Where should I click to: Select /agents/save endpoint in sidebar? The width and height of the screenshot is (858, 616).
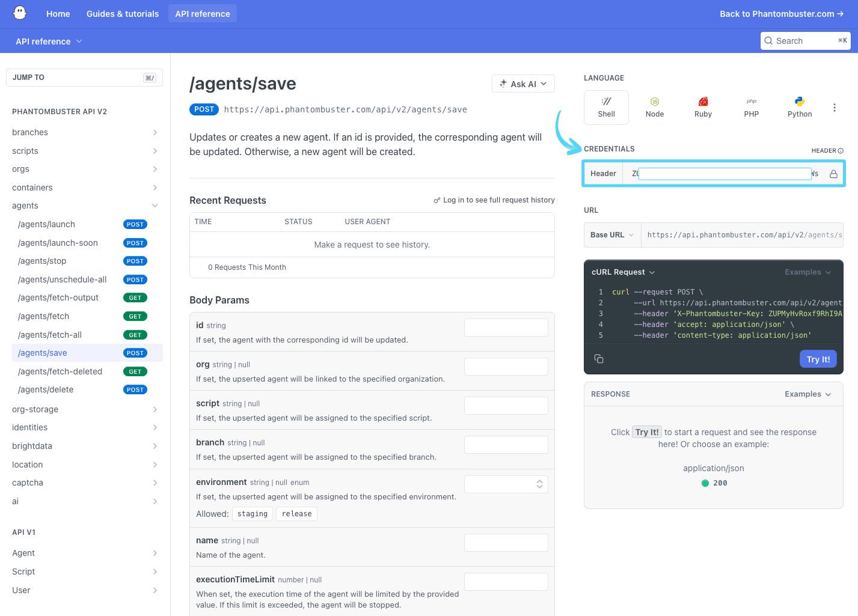point(87,353)
